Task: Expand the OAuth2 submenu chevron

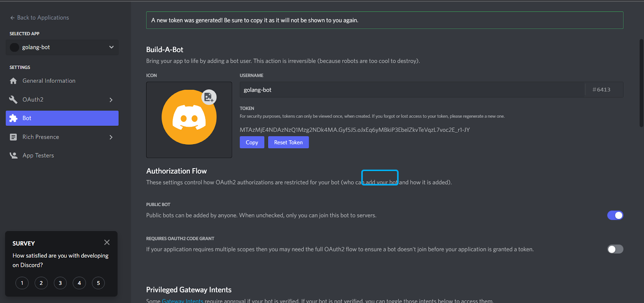Action: (111, 100)
